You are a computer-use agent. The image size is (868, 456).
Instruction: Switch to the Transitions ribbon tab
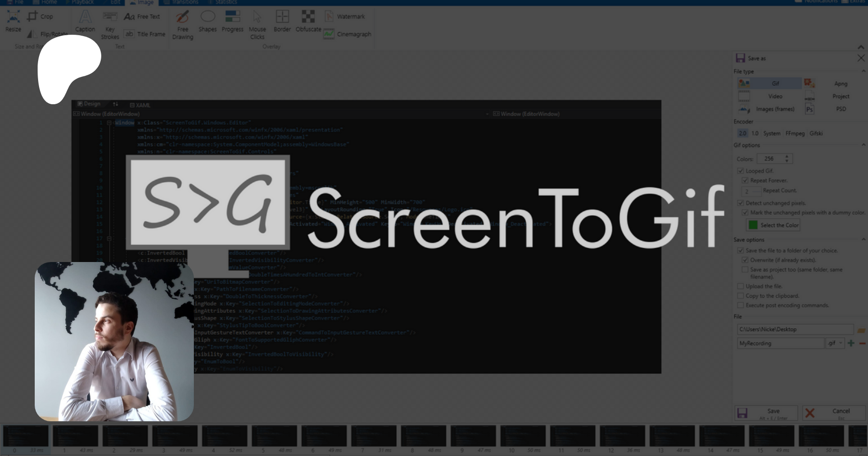pyautogui.click(x=181, y=2)
